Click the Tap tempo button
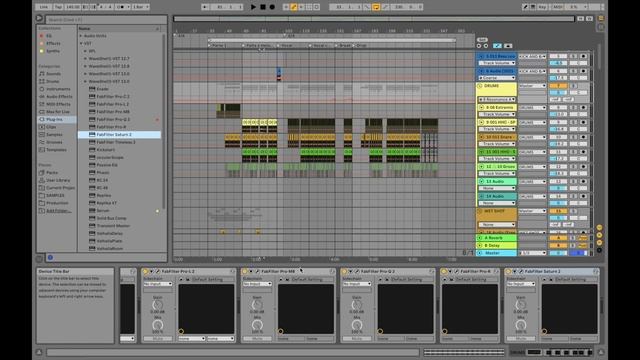 [x=58, y=7]
